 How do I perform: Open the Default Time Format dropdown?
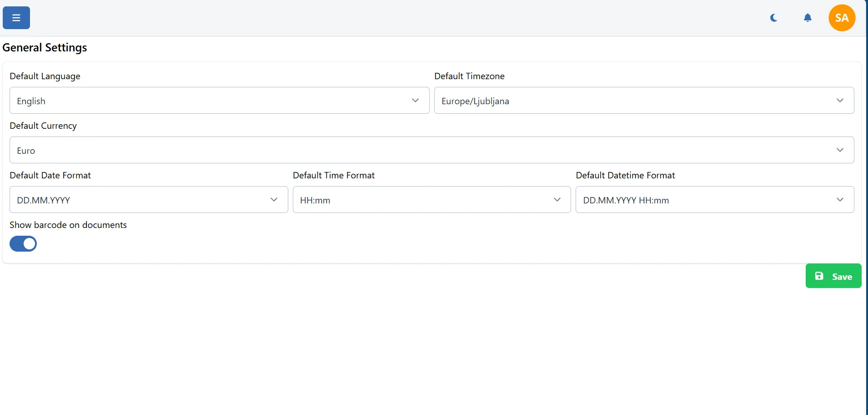coord(431,200)
